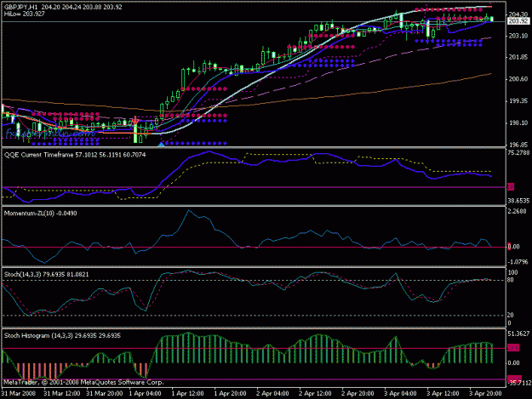Click the 201.85 price scale value

(518, 57)
